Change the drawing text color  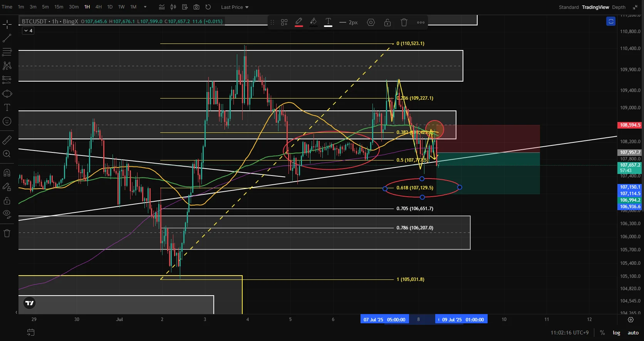click(x=328, y=22)
